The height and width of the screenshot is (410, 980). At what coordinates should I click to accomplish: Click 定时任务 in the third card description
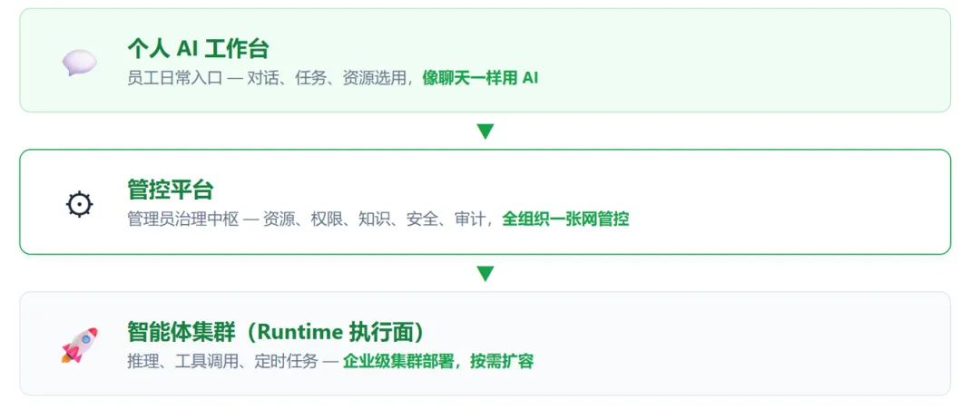pyautogui.click(x=286, y=361)
